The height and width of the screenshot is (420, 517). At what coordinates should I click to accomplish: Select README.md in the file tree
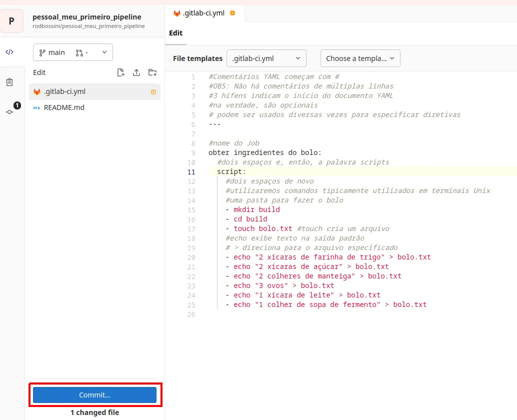click(94, 107)
